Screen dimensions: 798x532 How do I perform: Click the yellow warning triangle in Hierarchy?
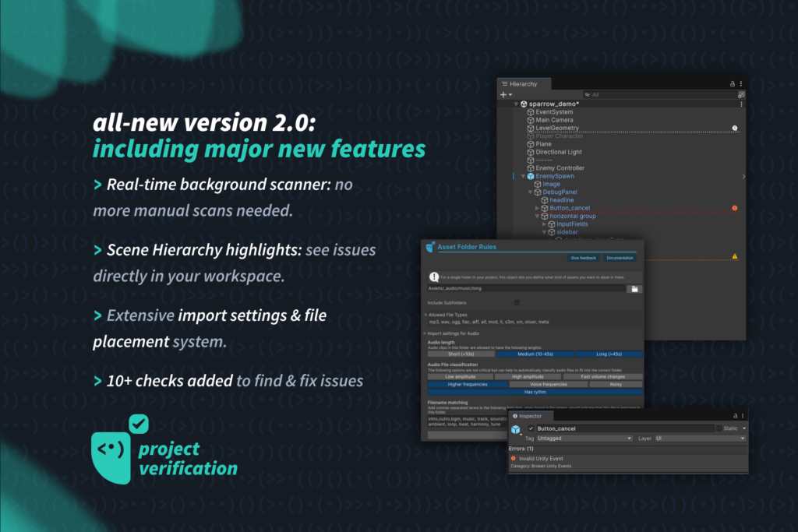click(x=735, y=256)
